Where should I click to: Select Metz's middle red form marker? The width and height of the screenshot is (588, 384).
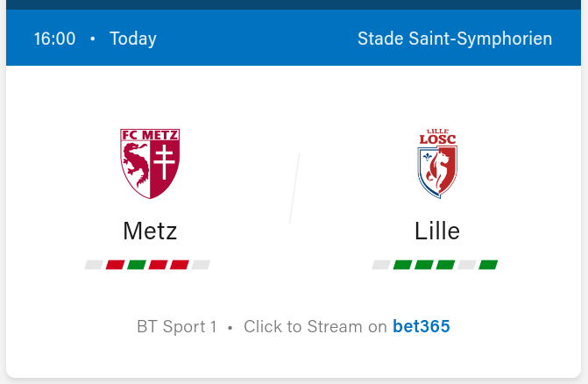point(158,265)
